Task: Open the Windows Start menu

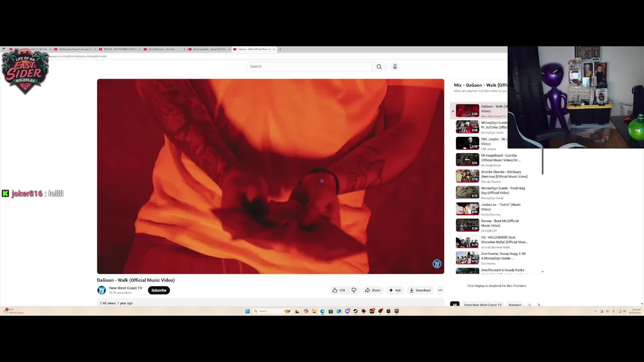Action: coord(248,311)
